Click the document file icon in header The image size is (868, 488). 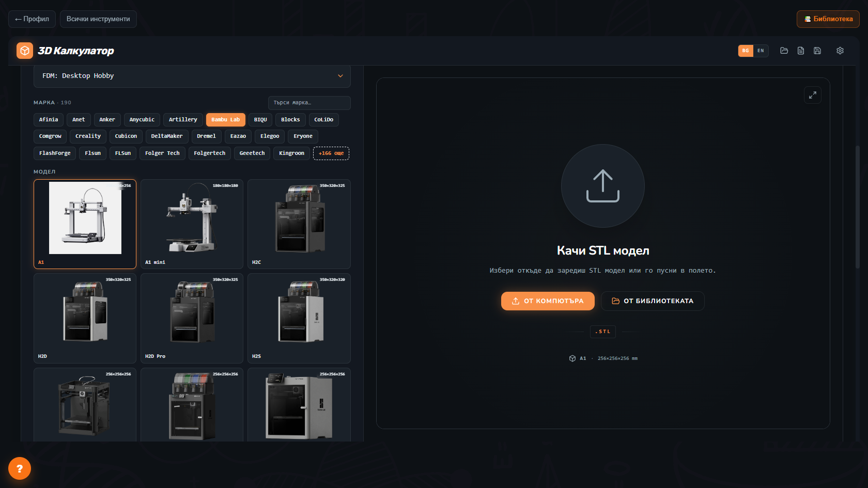click(x=800, y=51)
